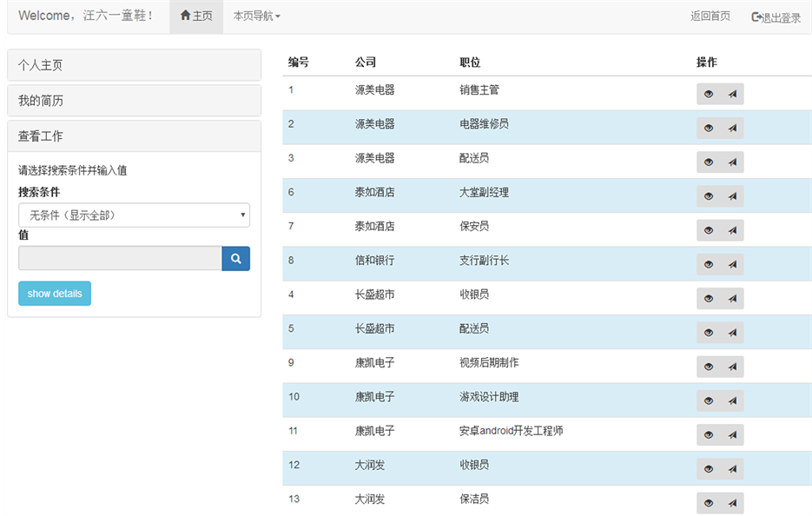Click the 值 search input field
The image size is (812, 516).
pyautogui.click(x=120, y=258)
